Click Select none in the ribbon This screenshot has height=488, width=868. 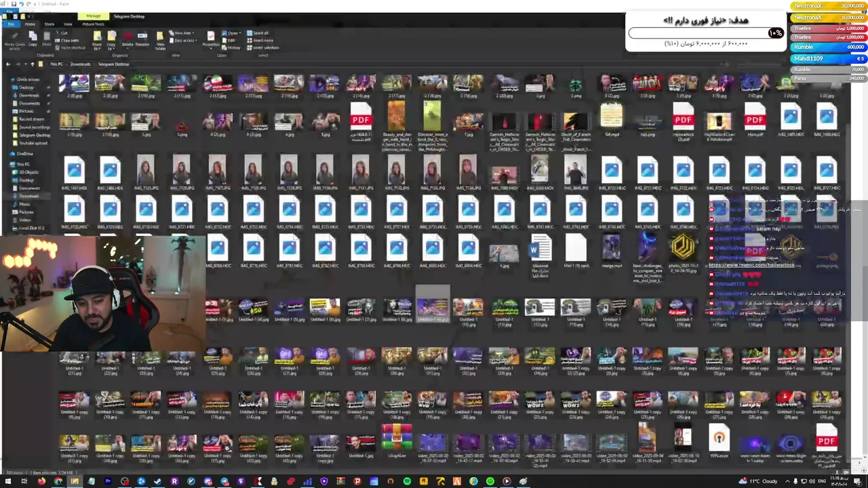pyautogui.click(x=260, y=41)
